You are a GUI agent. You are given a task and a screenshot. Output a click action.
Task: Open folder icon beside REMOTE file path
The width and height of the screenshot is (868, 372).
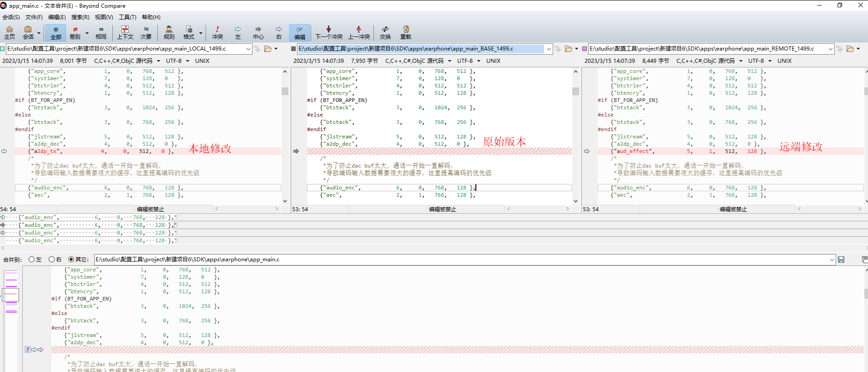[x=850, y=49]
